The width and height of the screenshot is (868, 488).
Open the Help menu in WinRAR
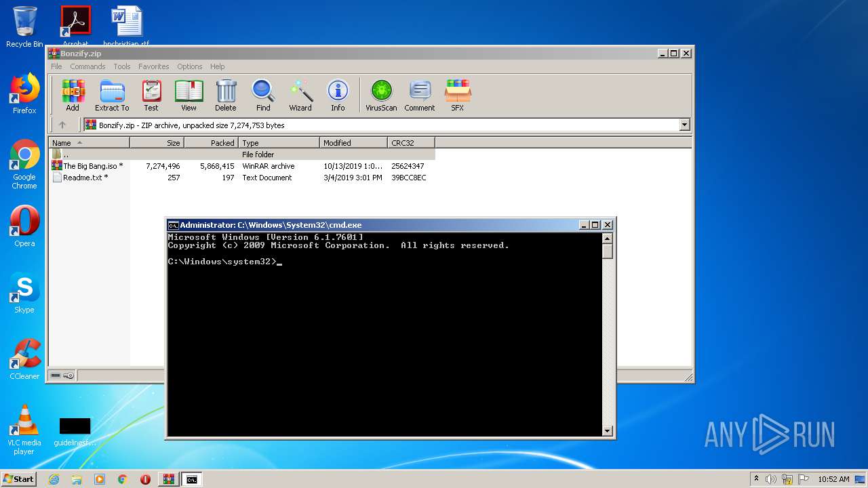[217, 66]
